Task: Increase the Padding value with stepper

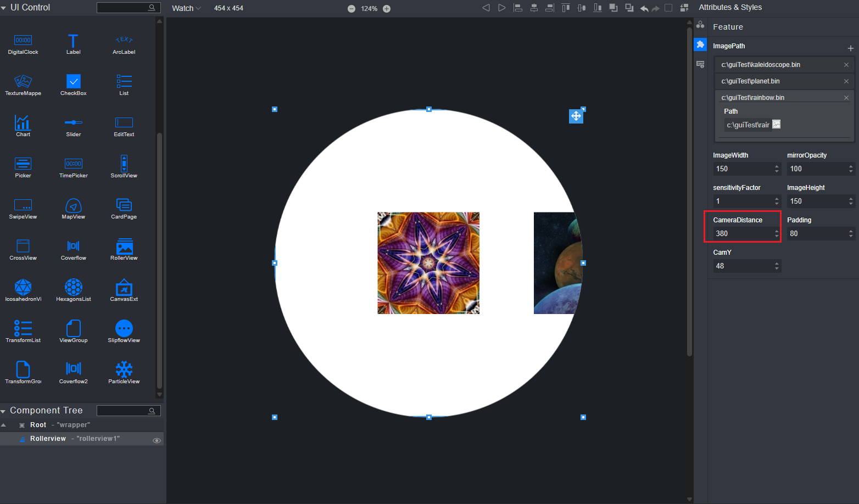Action: pos(851,231)
